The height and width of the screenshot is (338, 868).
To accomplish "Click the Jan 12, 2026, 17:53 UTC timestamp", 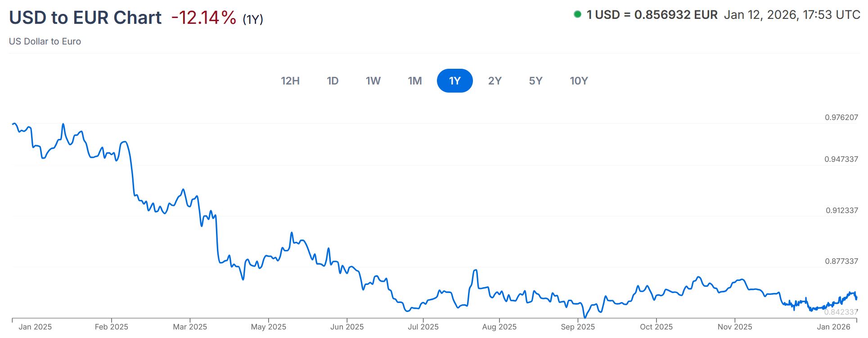I will [x=792, y=15].
